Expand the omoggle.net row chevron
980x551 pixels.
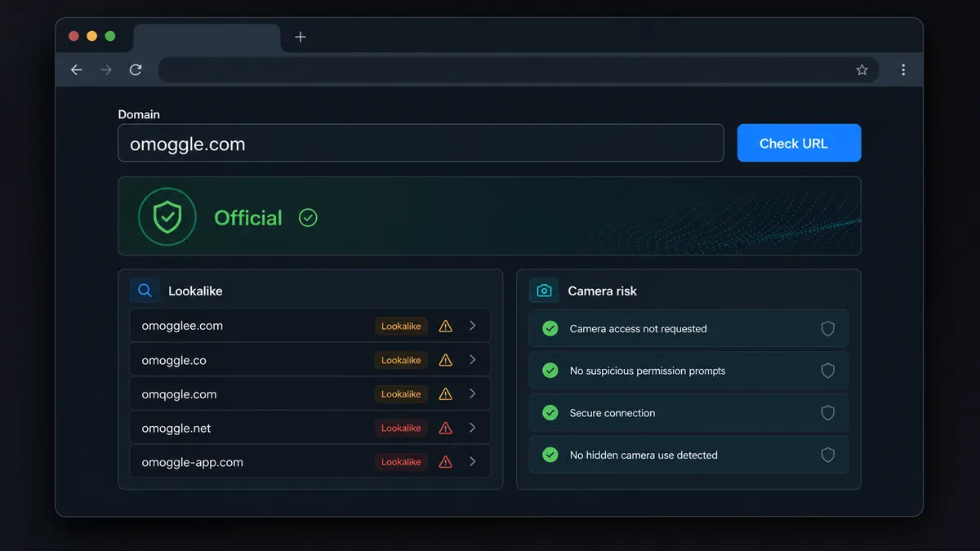click(473, 428)
